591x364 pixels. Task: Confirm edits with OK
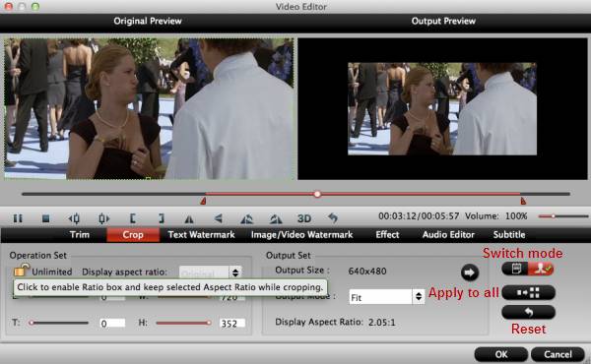(501, 354)
